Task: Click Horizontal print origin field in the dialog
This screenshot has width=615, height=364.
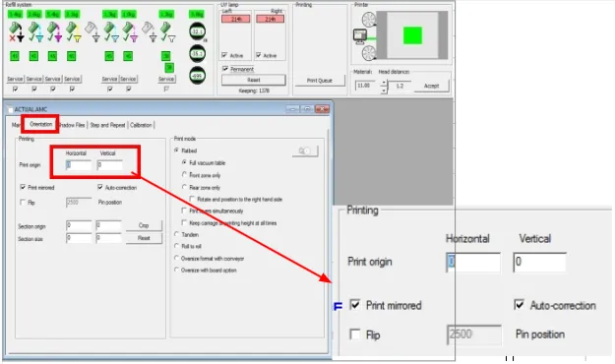Action: [79, 165]
